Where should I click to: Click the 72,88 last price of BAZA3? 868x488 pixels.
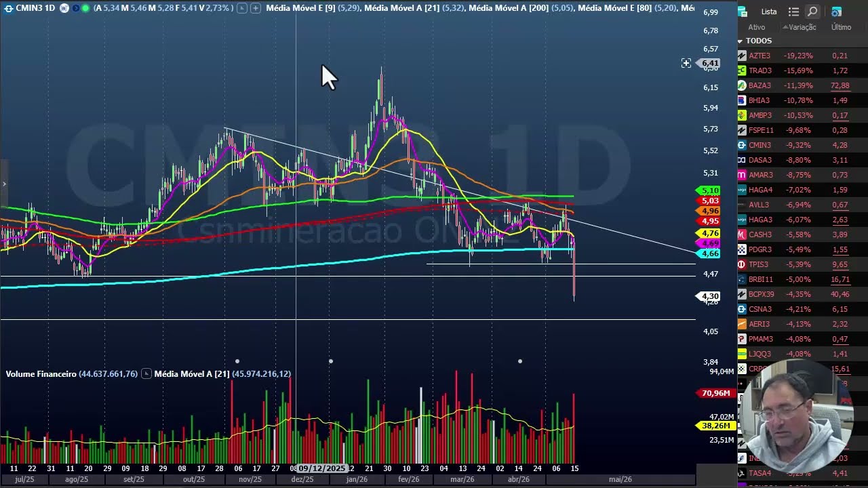point(840,85)
